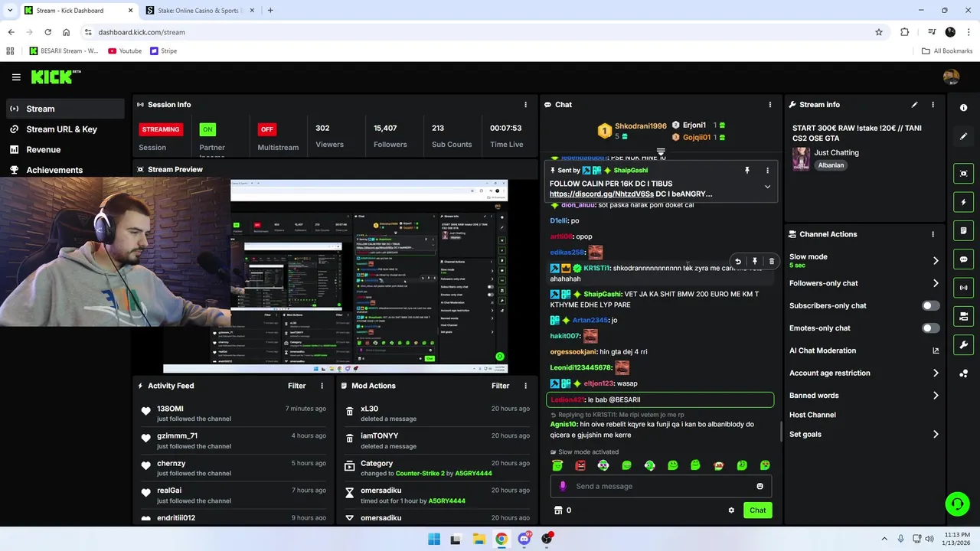Pin KR1STI1's chat message
The image size is (980, 551).
pos(755,262)
